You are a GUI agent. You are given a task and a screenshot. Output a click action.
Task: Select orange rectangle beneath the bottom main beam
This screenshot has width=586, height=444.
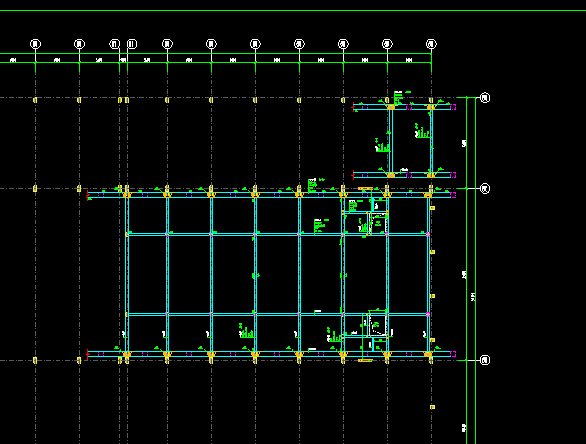coord(366,361)
